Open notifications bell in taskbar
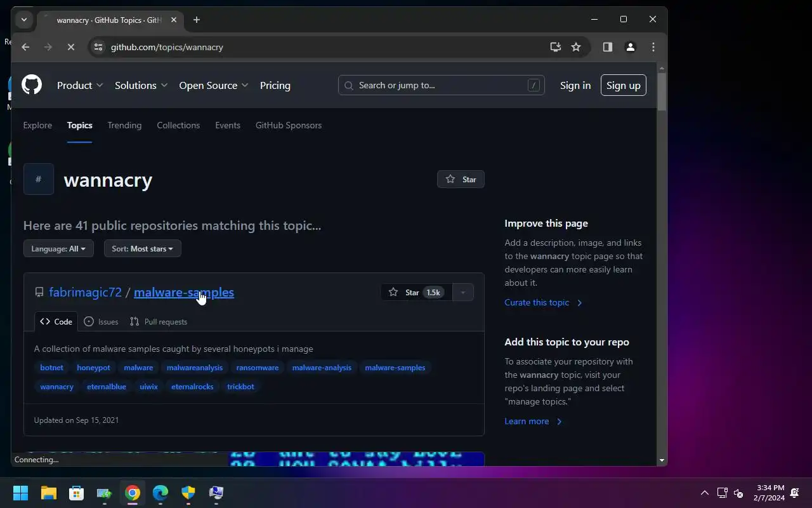The width and height of the screenshot is (812, 508). (x=795, y=493)
